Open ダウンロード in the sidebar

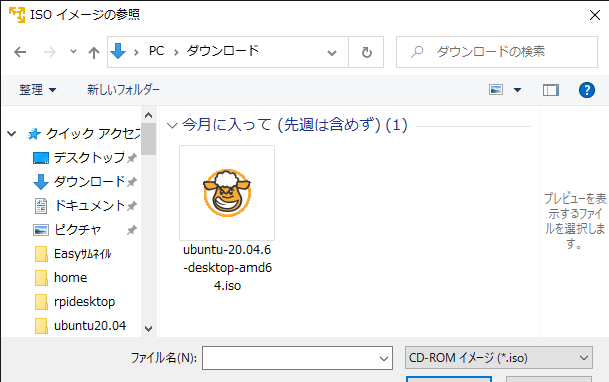(89, 181)
